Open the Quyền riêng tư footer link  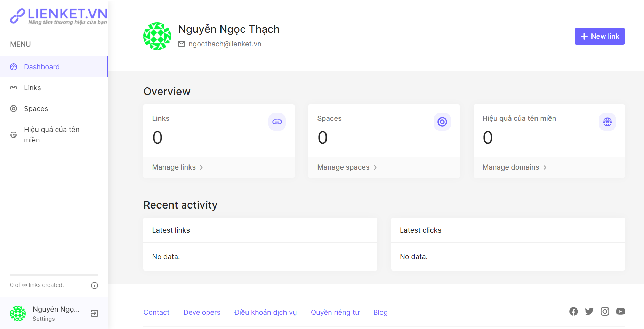[335, 312]
